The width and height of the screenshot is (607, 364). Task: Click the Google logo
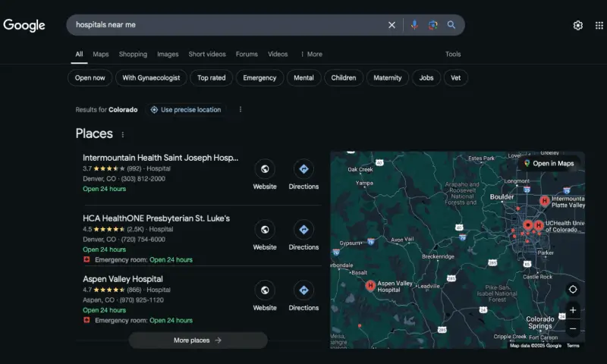coord(24,25)
